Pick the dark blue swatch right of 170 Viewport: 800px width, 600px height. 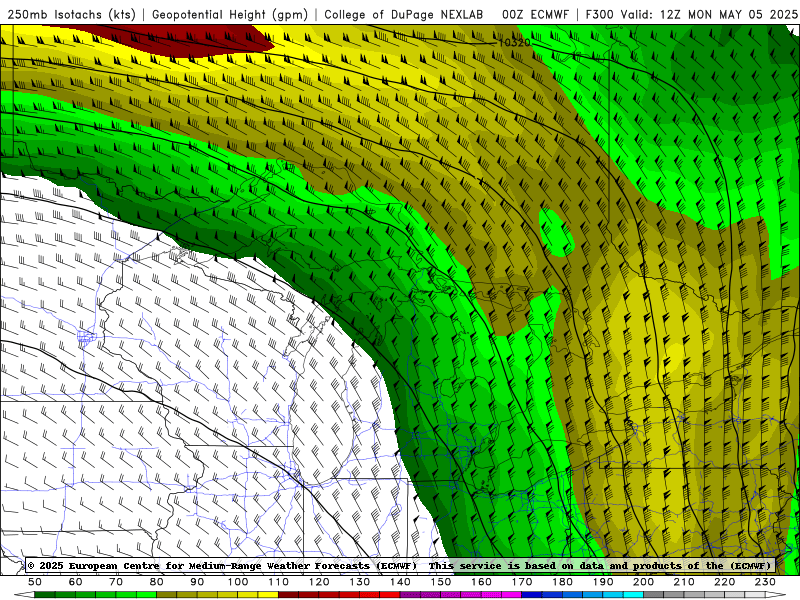[x=532, y=594]
